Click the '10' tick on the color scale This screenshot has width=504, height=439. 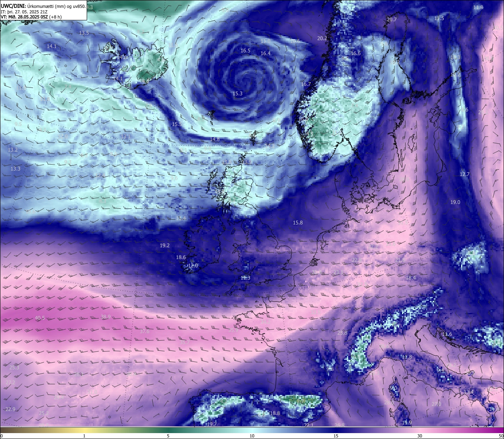[252, 436]
